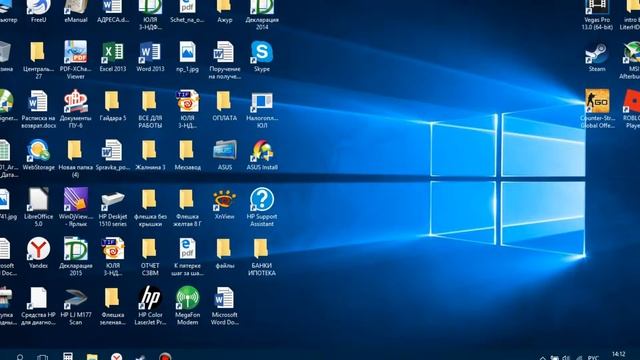
Task: Select the Жалнина 3 folder
Action: (x=150, y=155)
